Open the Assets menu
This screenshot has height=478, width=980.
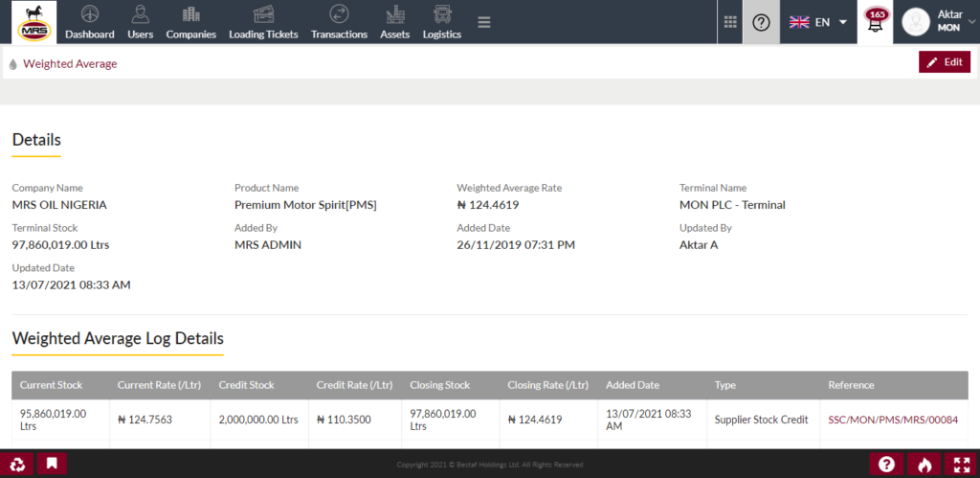click(394, 23)
